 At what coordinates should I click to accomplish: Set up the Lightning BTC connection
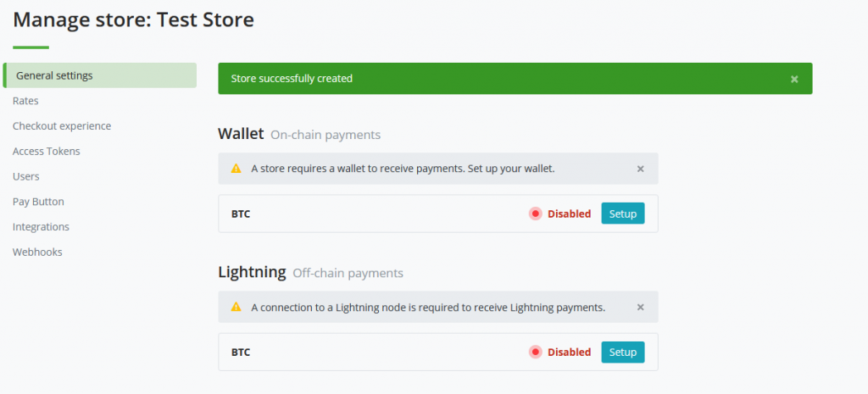click(623, 352)
